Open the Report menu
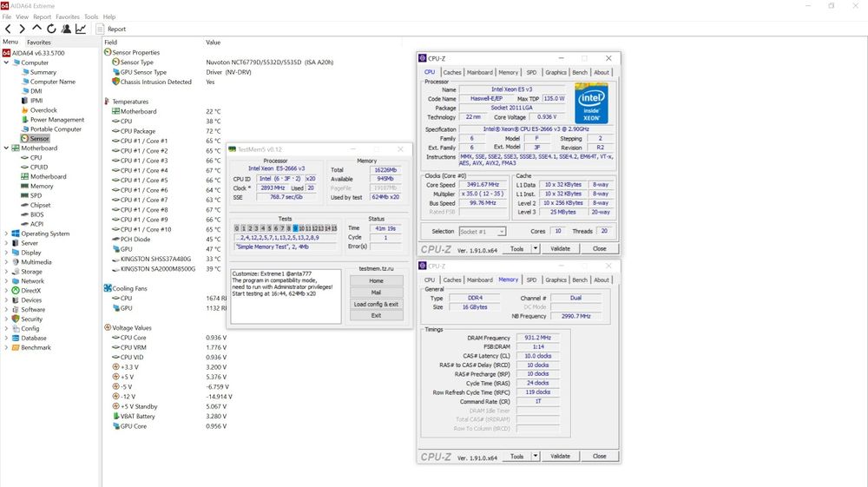The width and height of the screenshot is (868, 487). coord(42,16)
